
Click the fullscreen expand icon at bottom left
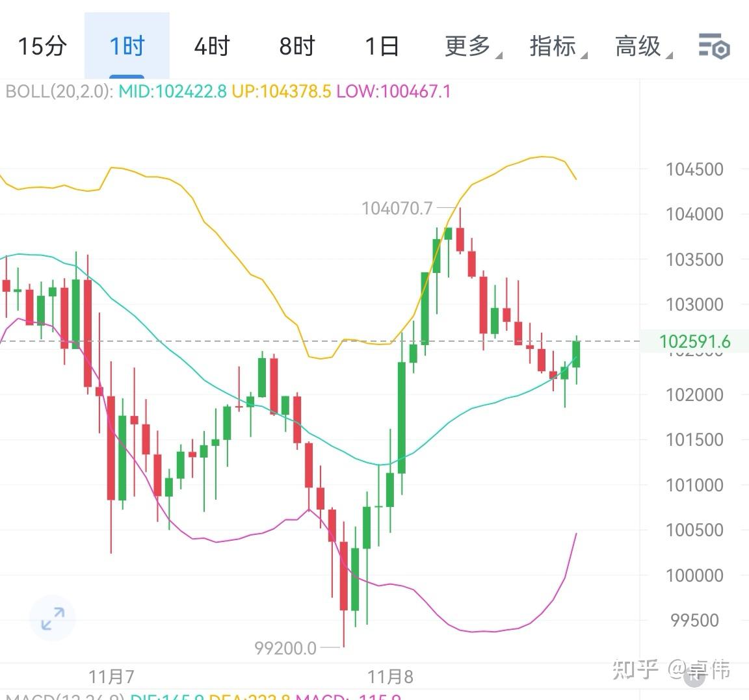52,618
